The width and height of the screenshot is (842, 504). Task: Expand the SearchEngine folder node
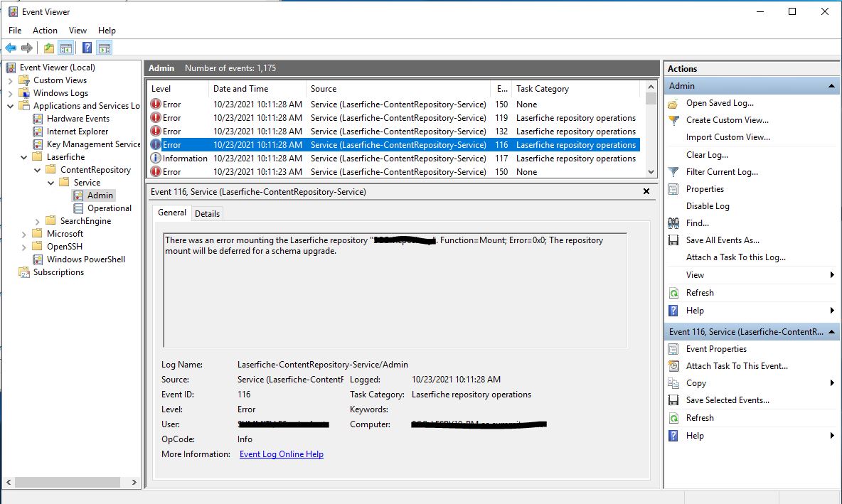(x=37, y=221)
